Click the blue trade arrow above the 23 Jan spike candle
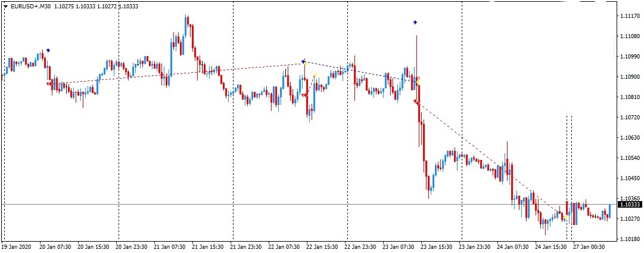 click(x=415, y=22)
